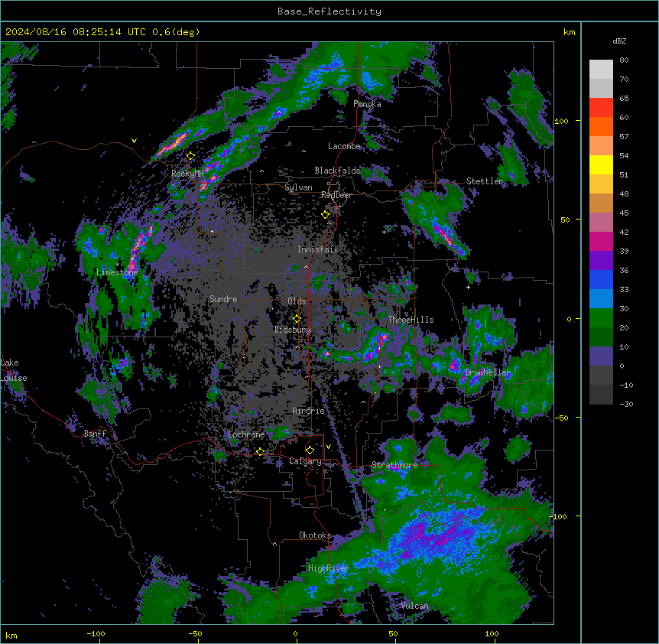Click the yellow station marker below Cochrane
Viewport: 659px width, 644px height.
(x=260, y=451)
